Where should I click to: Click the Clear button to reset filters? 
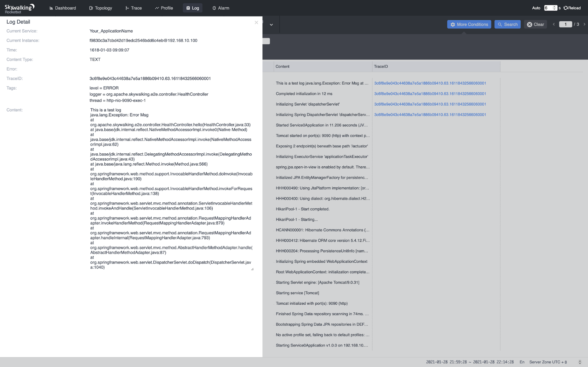(535, 24)
